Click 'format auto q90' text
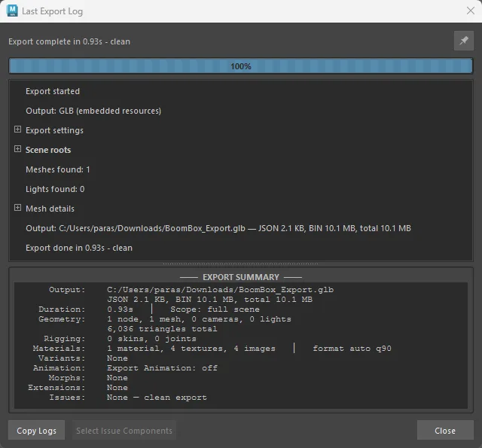 (x=352, y=349)
